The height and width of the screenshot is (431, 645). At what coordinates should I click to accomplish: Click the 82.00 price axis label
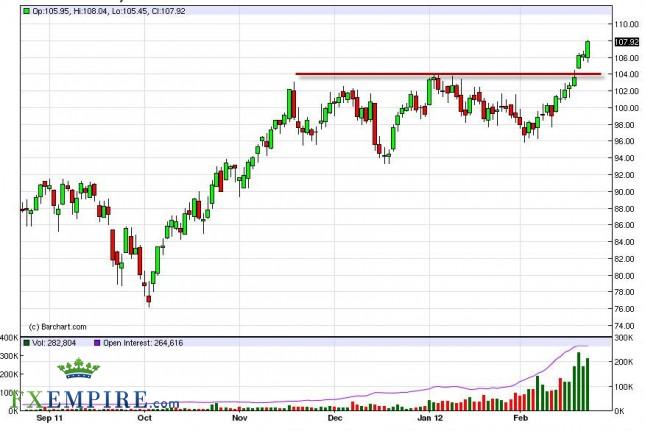pos(626,259)
